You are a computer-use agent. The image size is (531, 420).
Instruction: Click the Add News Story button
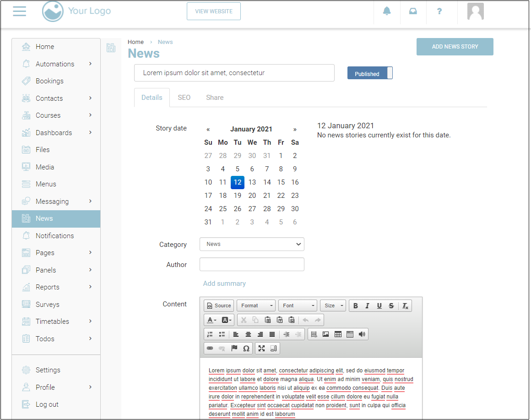tap(455, 47)
